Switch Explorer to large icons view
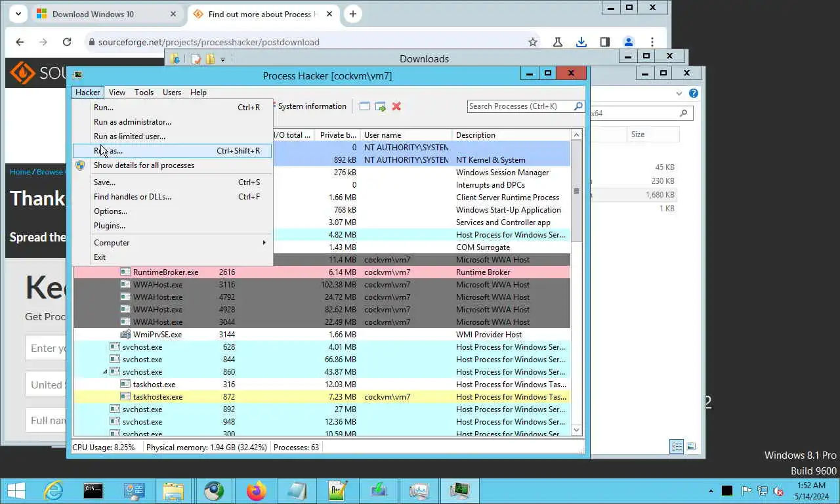Image resolution: width=840 pixels, height=504 pixels. tap(690, 446)
